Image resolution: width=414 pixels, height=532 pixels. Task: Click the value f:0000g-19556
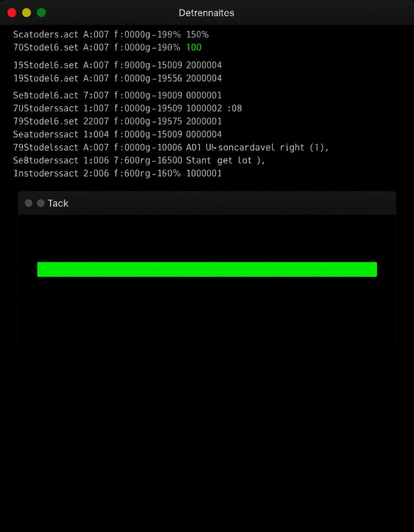tap(148, 79)
